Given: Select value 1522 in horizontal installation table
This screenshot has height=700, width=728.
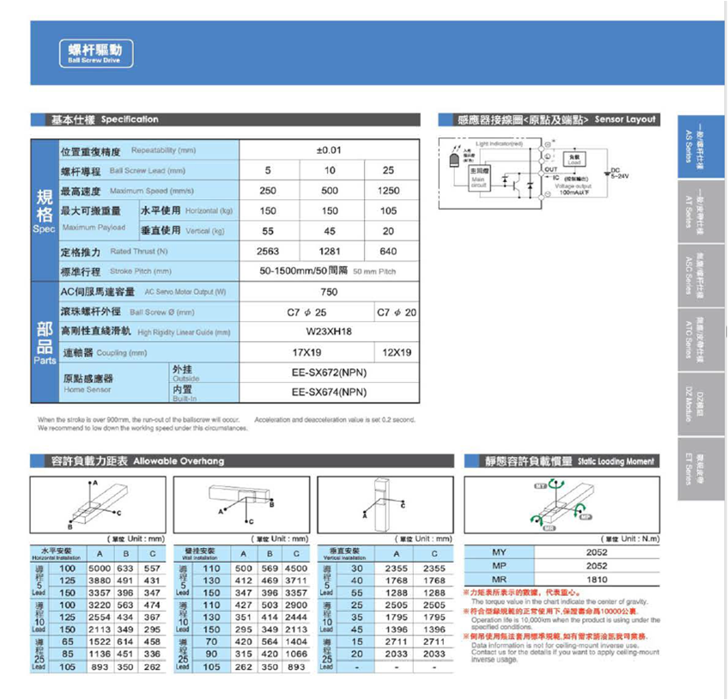Looking at the screenshot, I should pos(100,642).
